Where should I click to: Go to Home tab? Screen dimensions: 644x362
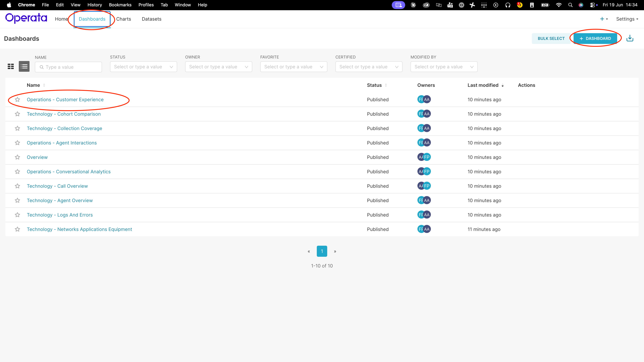61,19
